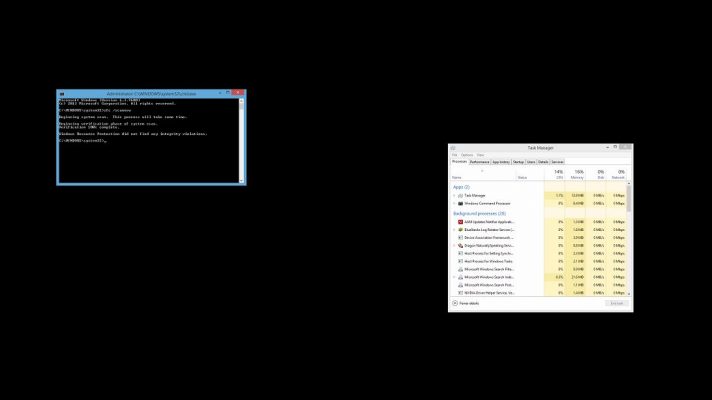Open Options menu in Task Manager

(467, 155)
